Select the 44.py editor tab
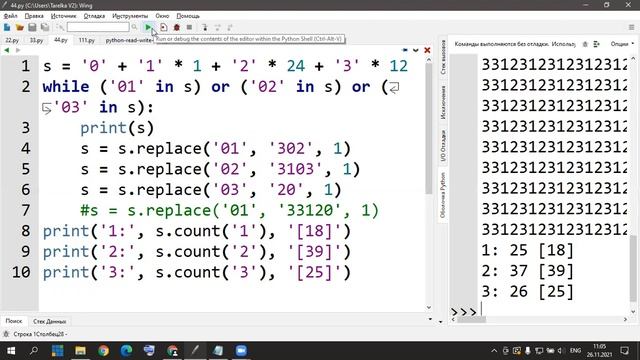 click(61, 40)
